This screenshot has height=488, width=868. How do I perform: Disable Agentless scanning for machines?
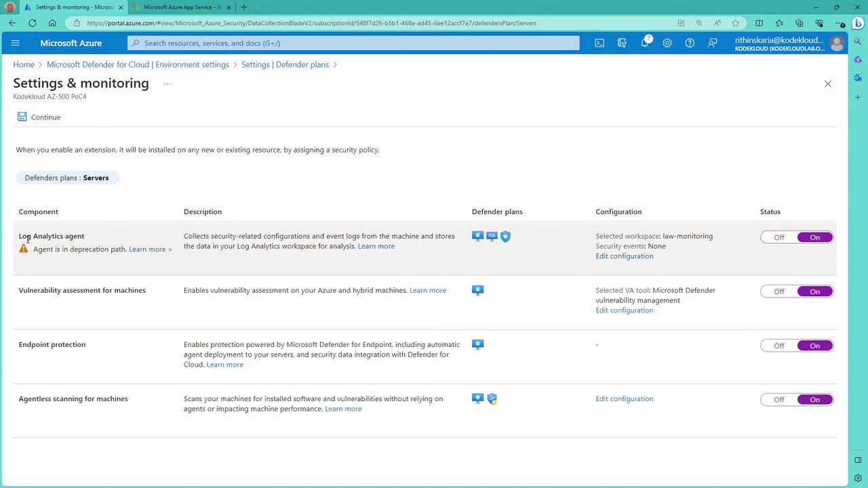coord(778,400)
